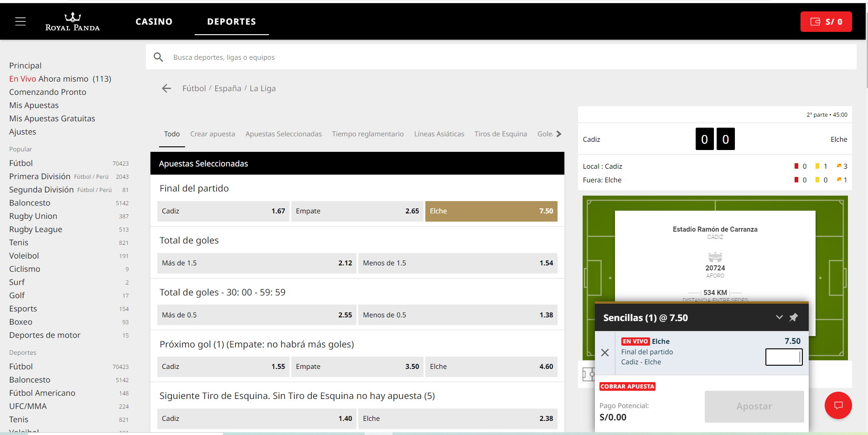Open the Tiros de Esquina tab
This screenshot has height=435, width=868.
[501, 134]
